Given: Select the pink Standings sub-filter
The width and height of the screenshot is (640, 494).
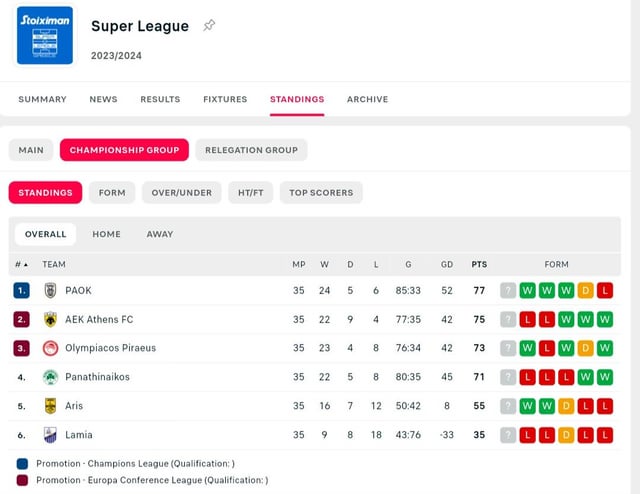Looking at the screenshot, I should pyautogui.click(x=45, y=192).
